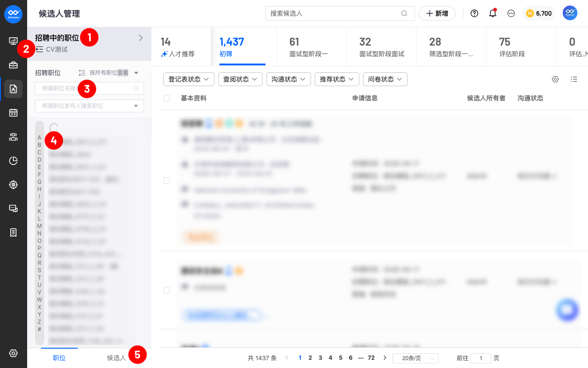Click the 搜索候选人 search field
588x368 pixels.
[x=340, y=13]
